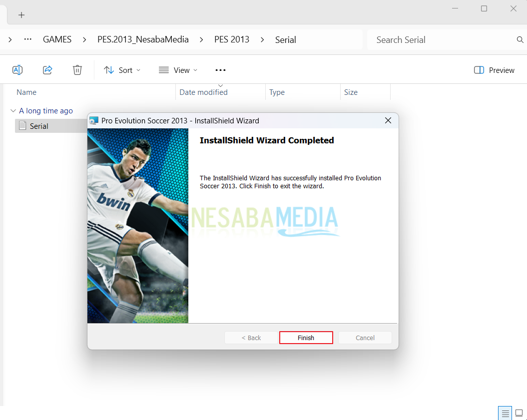The image size is (527, 420).
Task: Click the Serial file's document icon
Action: (22, 126)
